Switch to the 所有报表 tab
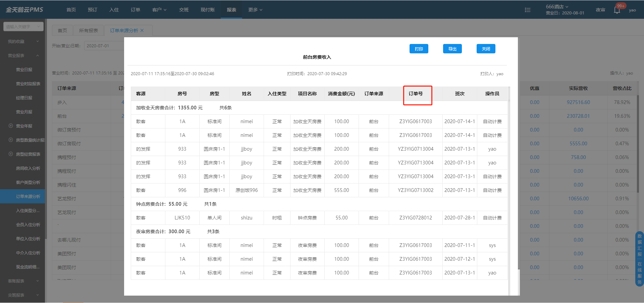Viewport: 644px width, 303px height. (89, 31)
